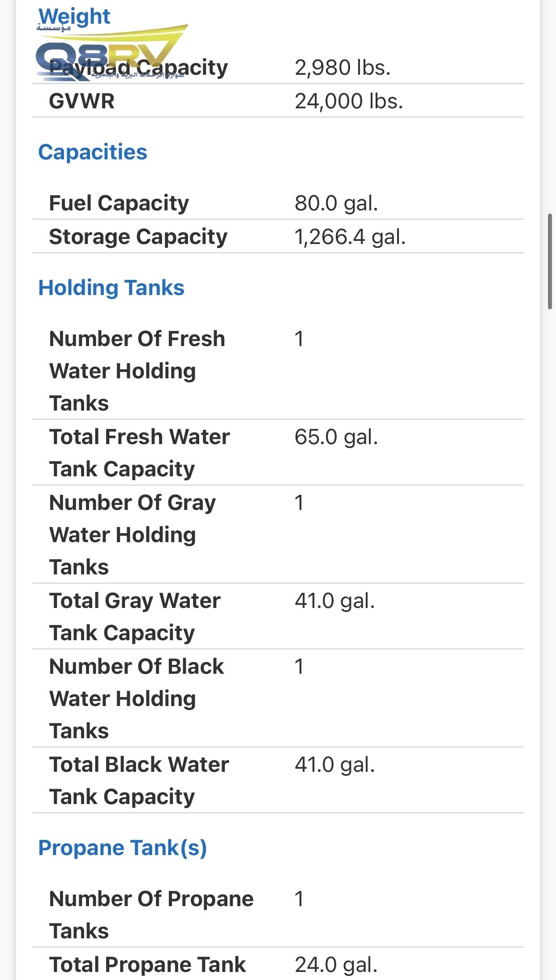Image resolution: width=556 pixels, height=980 pixels.
Task: Click the Payload Capacity 2,980 lbs. value
Action: pos(342,68)
